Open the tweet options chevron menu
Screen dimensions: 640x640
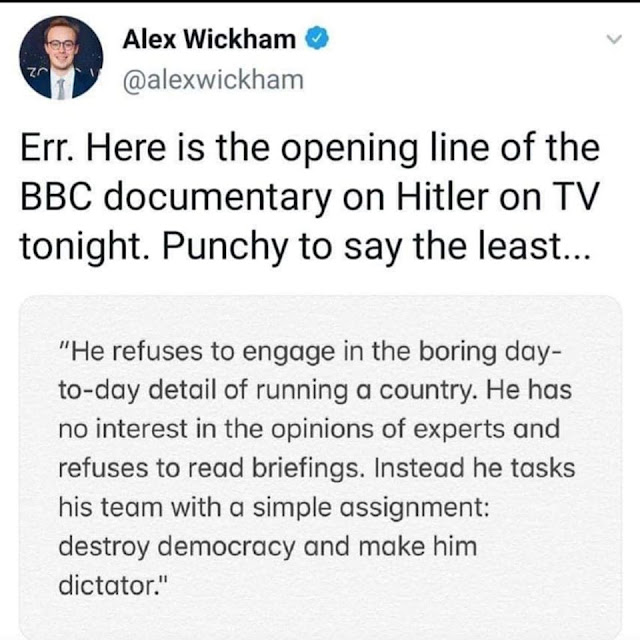614,40
